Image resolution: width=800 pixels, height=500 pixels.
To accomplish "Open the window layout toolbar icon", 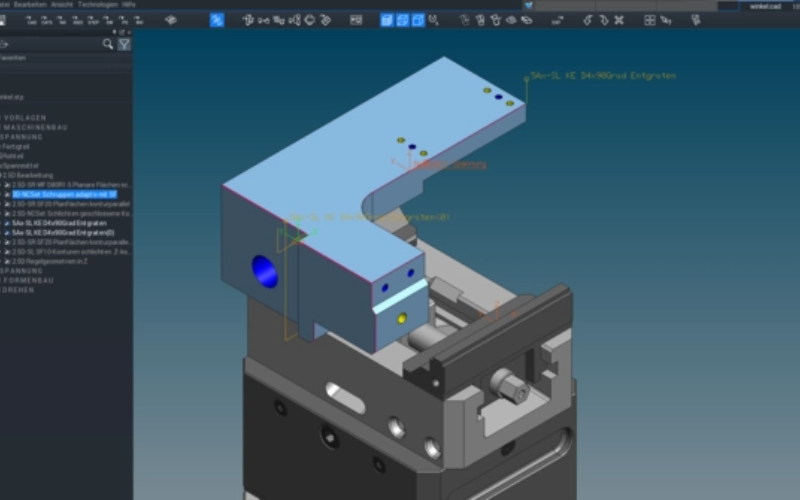I will tap(356, 20).
